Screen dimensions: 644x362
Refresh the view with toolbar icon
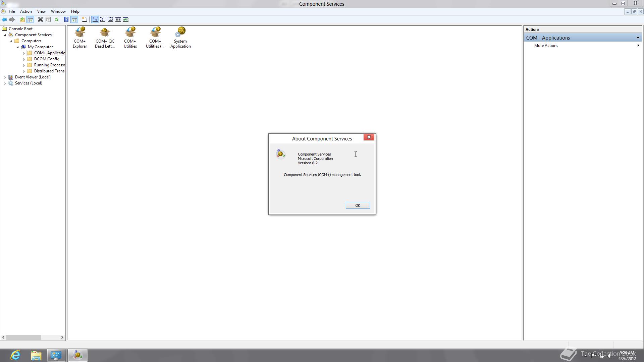(56, 19)
